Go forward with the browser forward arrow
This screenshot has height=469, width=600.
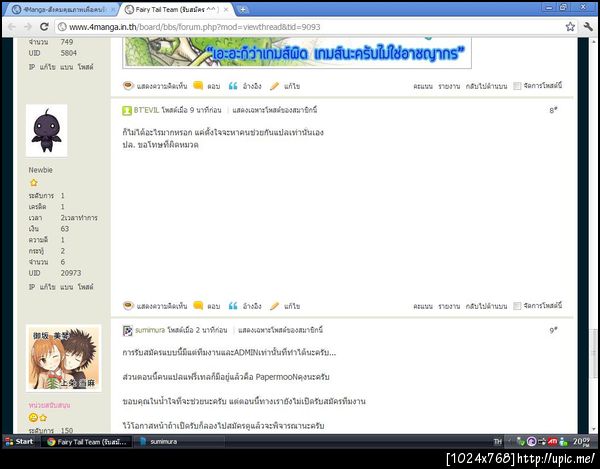click(x=28, y=27)
